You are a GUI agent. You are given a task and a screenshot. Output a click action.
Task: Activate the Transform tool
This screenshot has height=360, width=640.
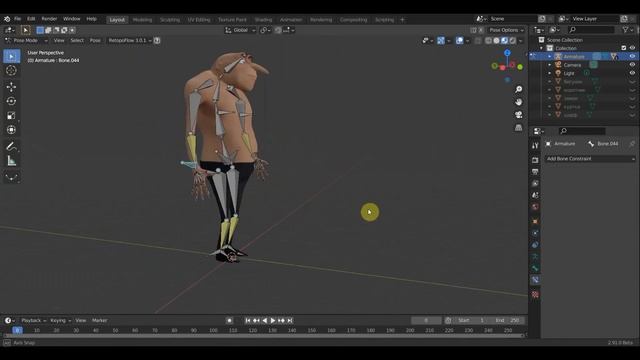11,130
